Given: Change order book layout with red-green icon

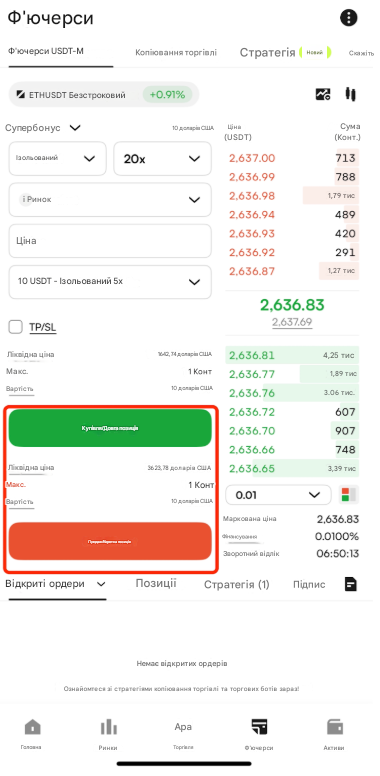Looking at the screenshot, I should [x=349, y=494].
